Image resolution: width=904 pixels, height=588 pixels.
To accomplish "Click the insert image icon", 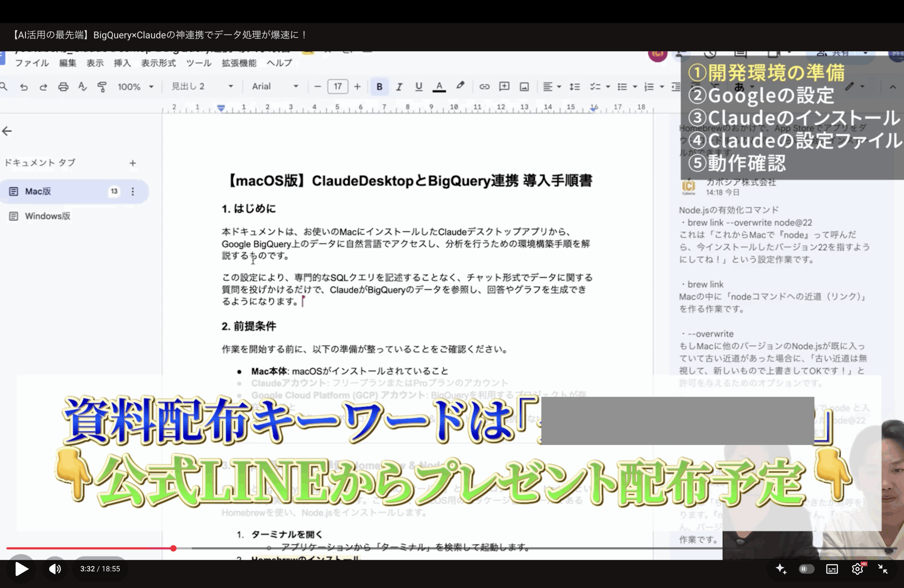I will coord(524,87).
